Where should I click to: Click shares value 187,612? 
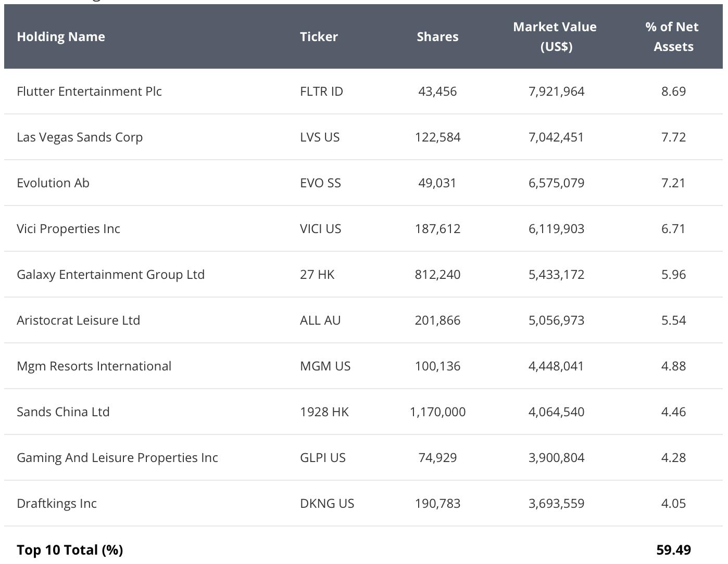(437, 228)
